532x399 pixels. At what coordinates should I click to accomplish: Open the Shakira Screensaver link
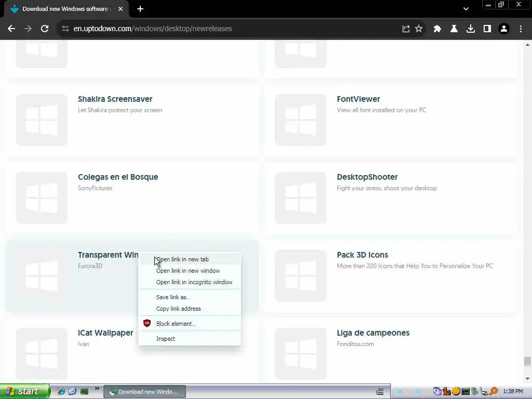(115, 99)
